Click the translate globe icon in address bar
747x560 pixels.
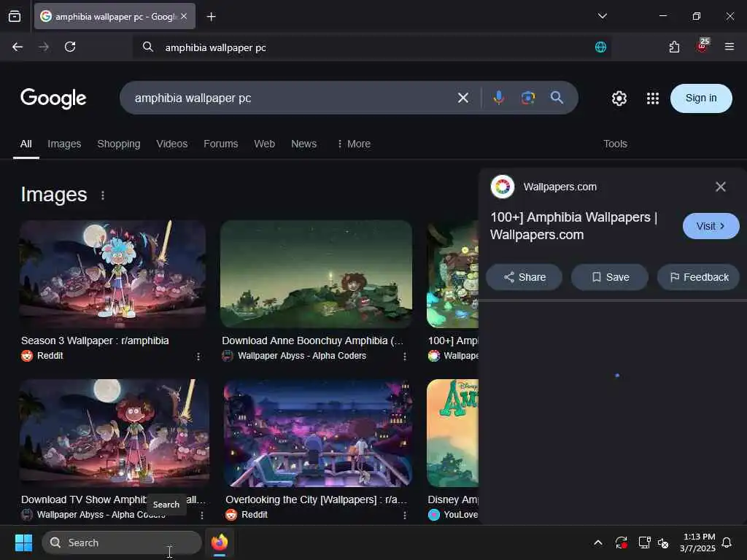pyautogui.click(x=600, y=47)
